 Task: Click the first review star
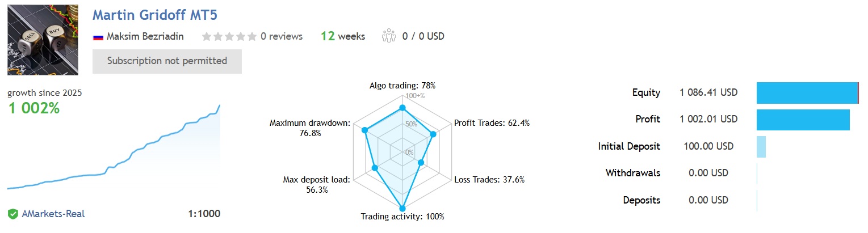point(207,37)
